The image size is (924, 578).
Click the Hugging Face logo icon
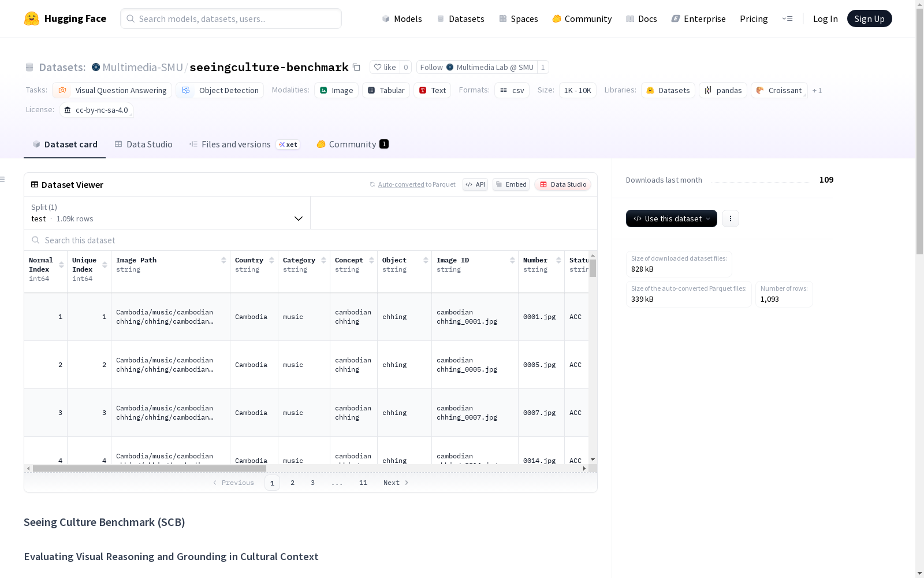pos(32,18)
